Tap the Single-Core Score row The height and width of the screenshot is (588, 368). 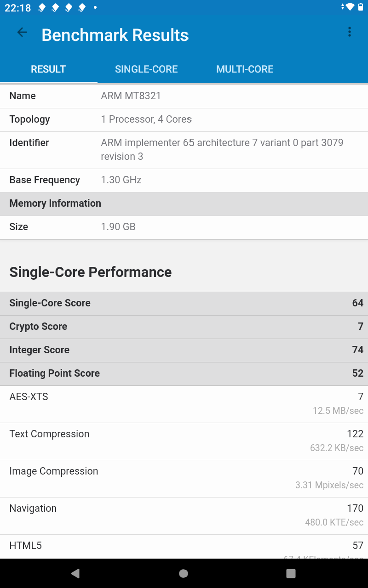click(x=184, y=303)
